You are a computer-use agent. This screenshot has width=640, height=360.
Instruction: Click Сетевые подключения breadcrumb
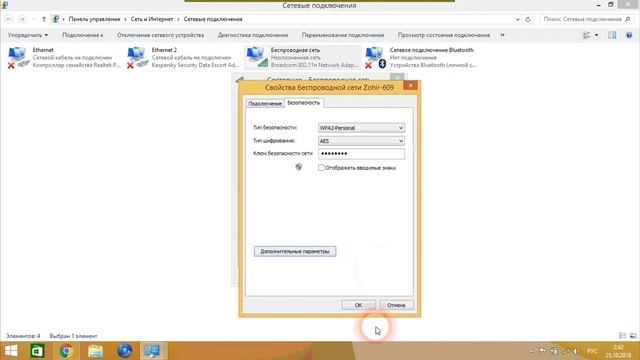pos(213,19)
